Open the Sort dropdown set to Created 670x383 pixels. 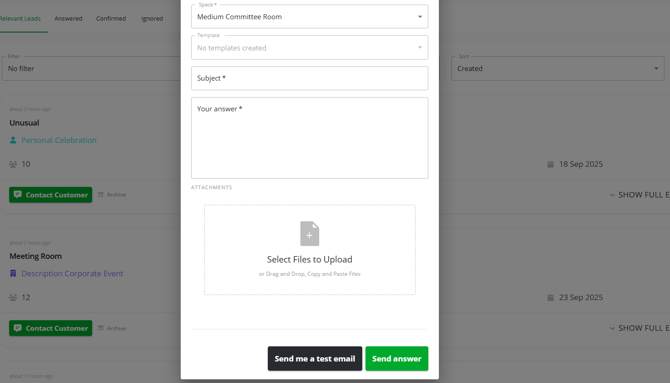click(x=558, y=68)
